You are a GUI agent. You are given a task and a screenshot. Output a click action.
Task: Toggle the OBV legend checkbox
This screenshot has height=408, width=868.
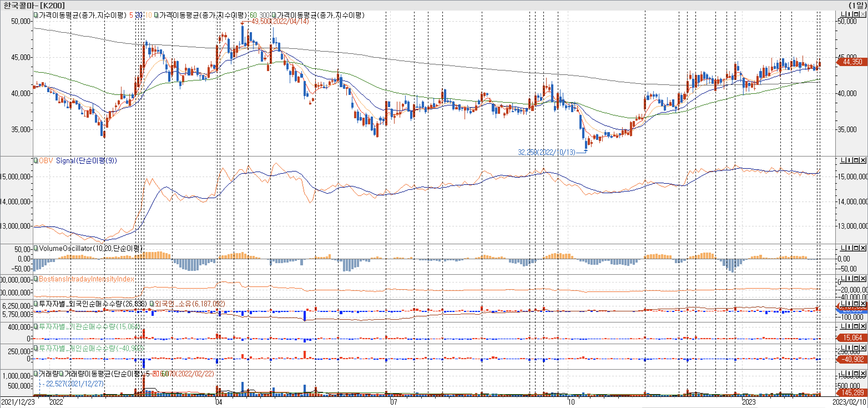click(36, 161)
